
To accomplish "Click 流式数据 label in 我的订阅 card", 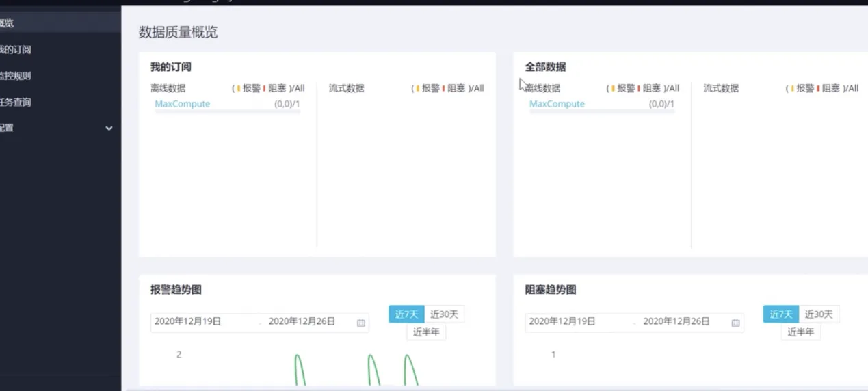I will click(x=347, y=88).
